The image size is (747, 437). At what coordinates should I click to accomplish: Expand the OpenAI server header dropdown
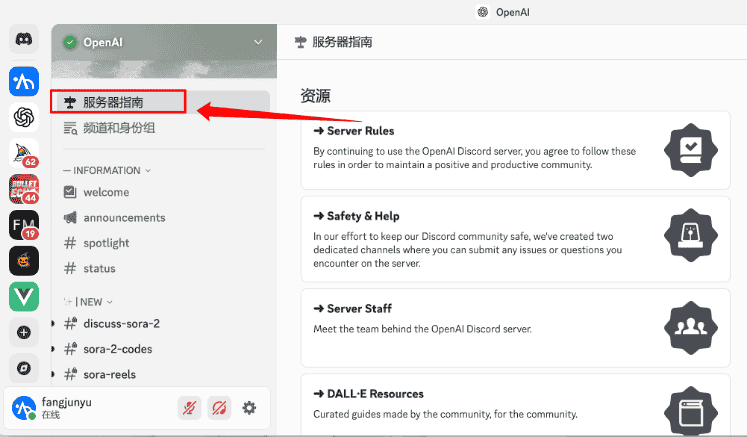259,42
